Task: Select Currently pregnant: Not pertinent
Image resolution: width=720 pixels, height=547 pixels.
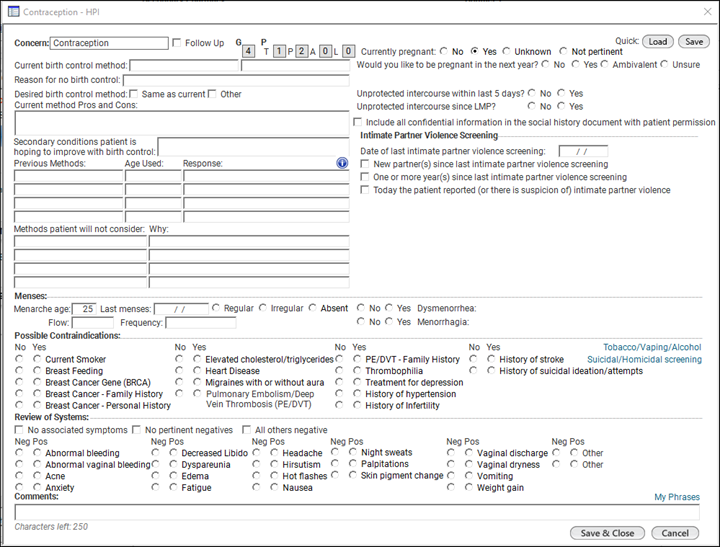Action: pos(563,51)
